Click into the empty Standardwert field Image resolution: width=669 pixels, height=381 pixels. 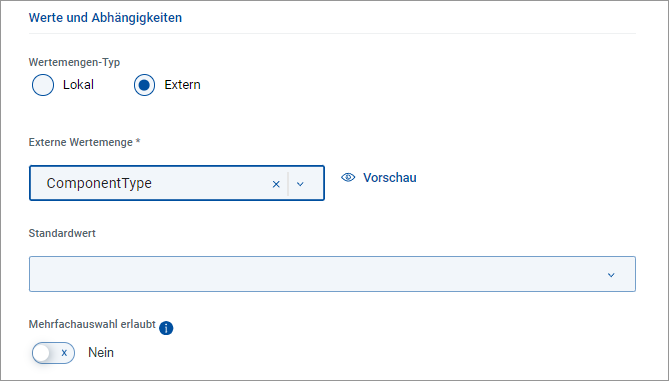tap(332, 274)
